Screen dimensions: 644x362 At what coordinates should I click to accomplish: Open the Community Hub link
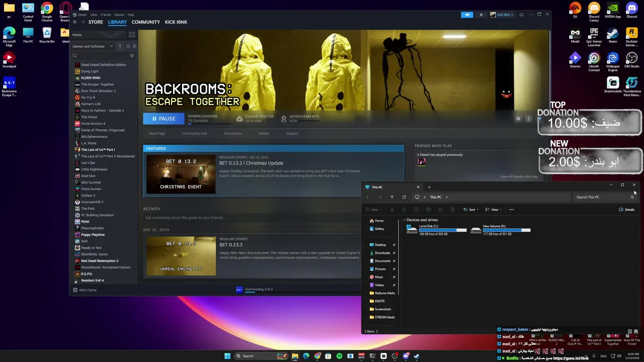[194, 133]
